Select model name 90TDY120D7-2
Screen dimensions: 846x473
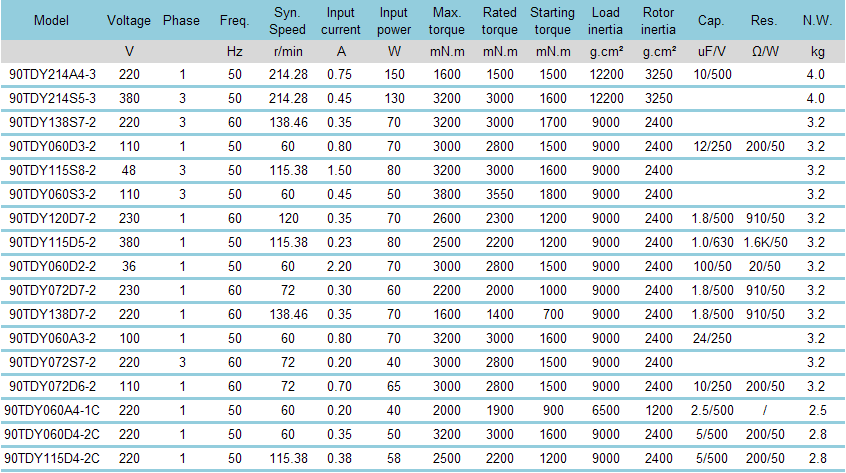click(x=52, y=218)
